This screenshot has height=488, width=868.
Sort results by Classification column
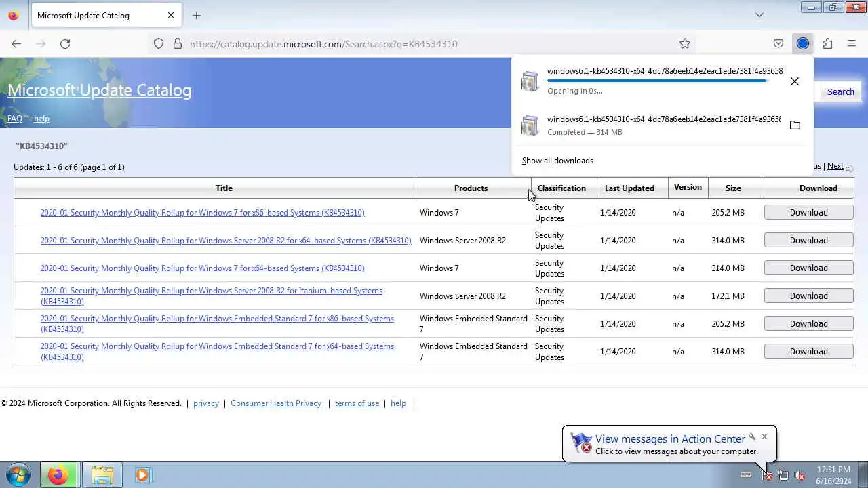point(561,188)
